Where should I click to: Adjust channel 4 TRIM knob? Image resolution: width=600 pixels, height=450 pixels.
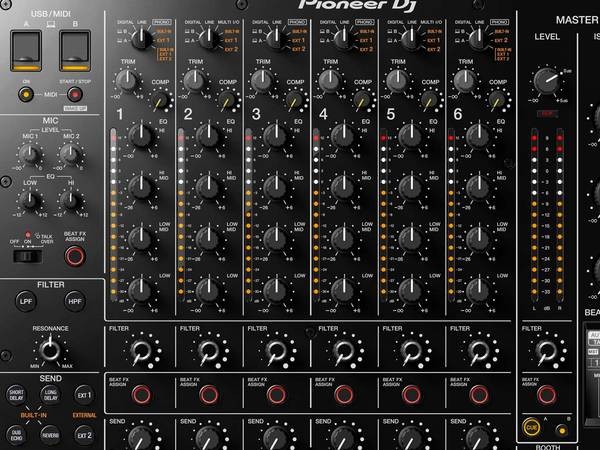pyautogui.click(x=330, y=81)
